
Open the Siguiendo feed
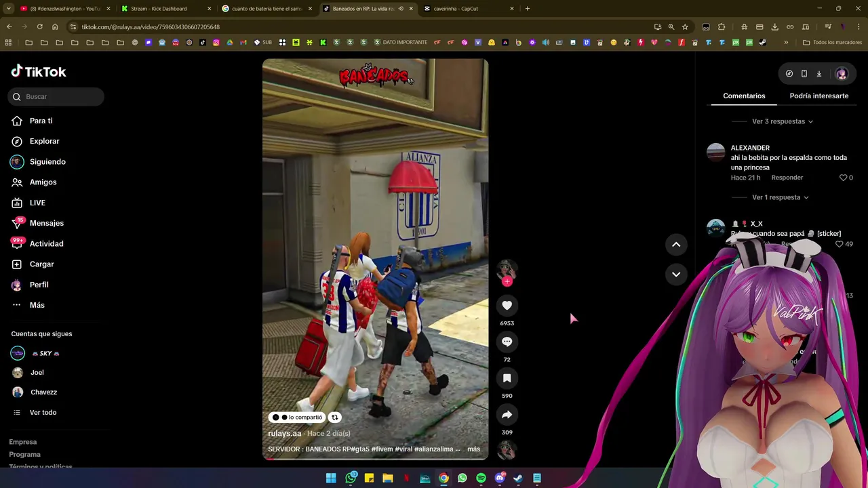(x=47, y=162)
